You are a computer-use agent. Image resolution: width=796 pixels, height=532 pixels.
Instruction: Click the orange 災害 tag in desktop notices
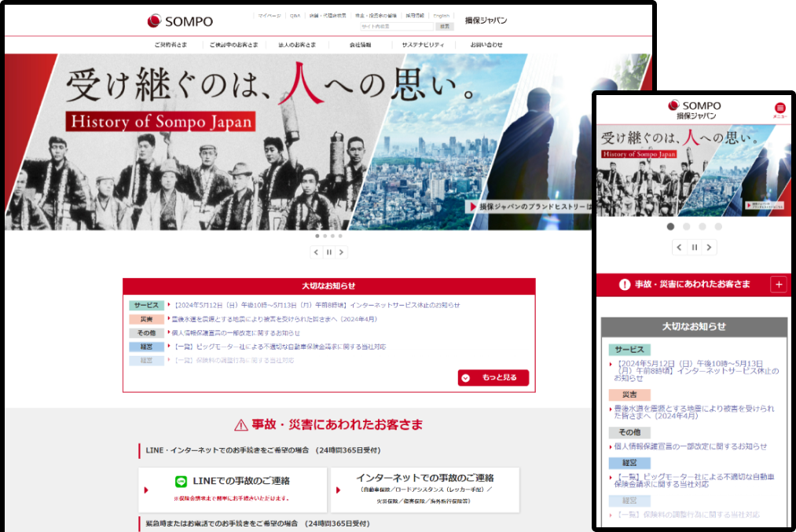coord(146,319)
